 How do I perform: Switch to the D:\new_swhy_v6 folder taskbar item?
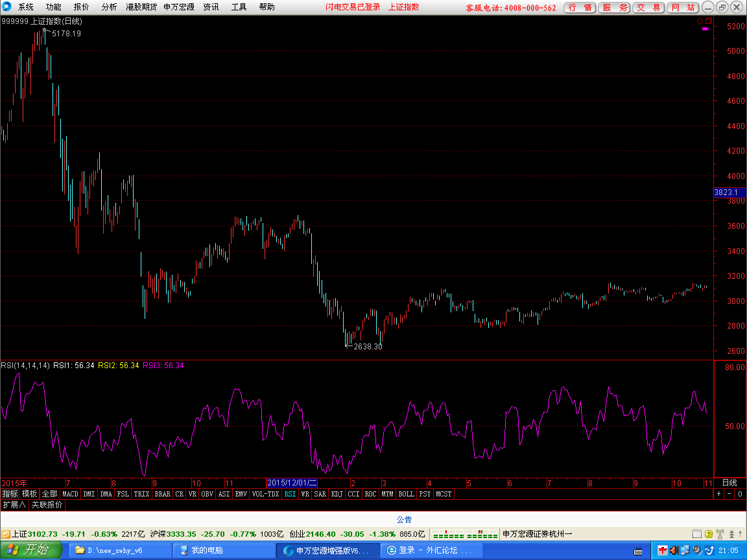click(119, 550)
